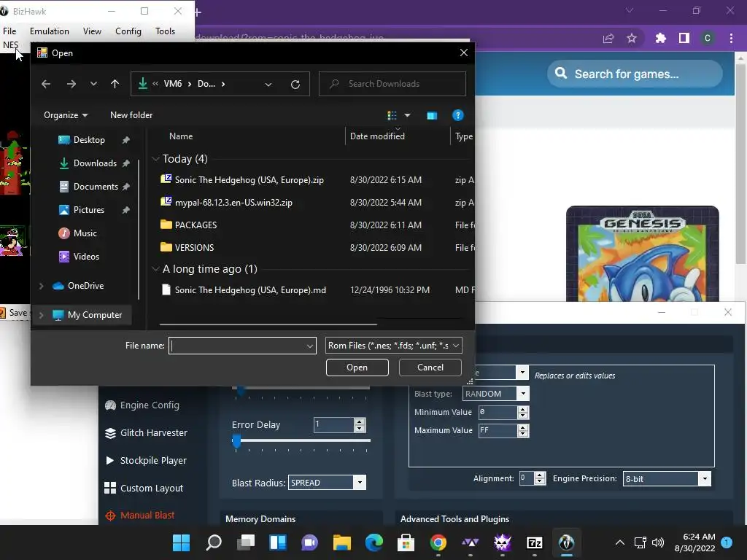Open the Chrome three-dot menu
This screenshot has width=747, height=560.
(731, 38)
